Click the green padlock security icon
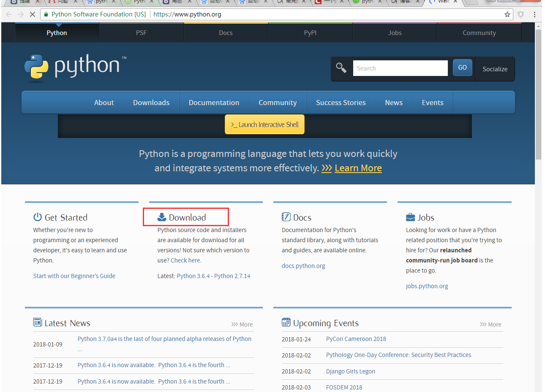 [46, 14]
